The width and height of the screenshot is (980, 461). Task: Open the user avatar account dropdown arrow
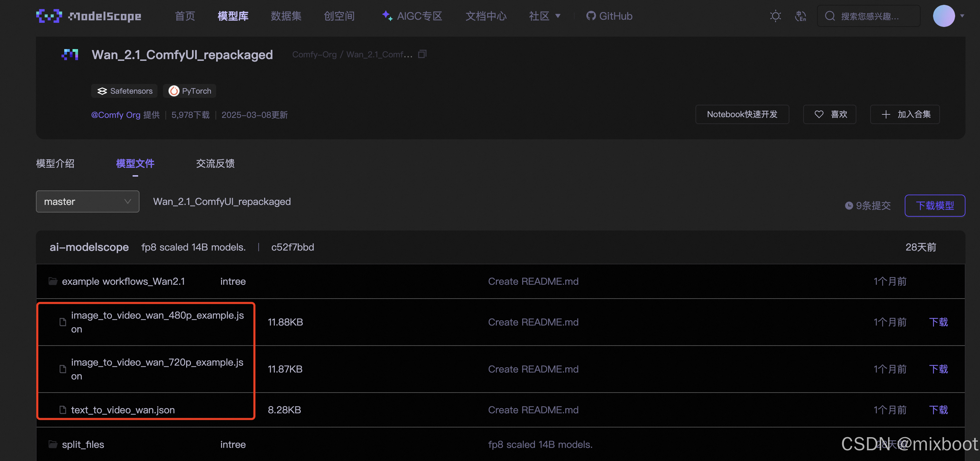962,16
